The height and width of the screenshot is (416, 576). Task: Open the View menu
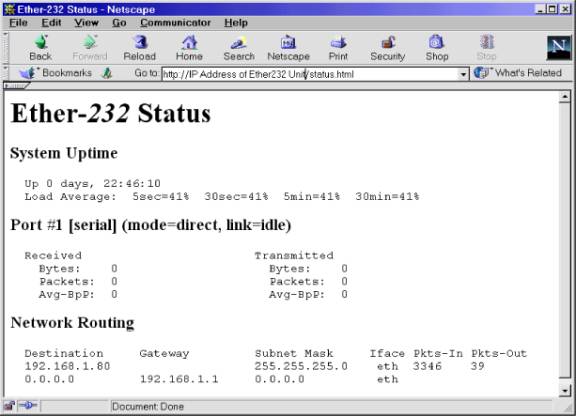86,23
